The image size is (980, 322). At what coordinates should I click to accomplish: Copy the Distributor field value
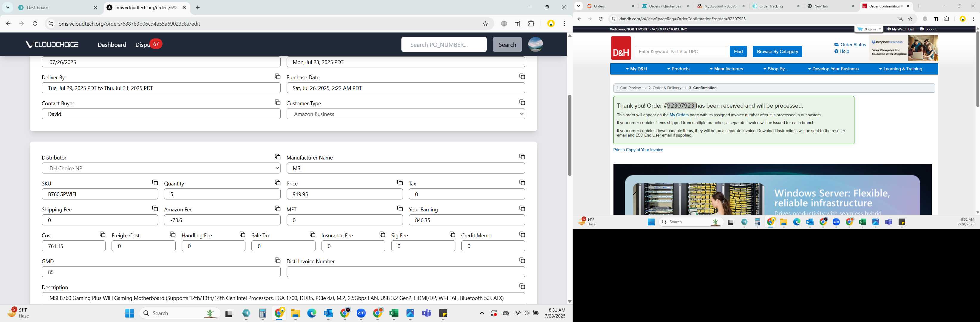(x=277, y=157)
